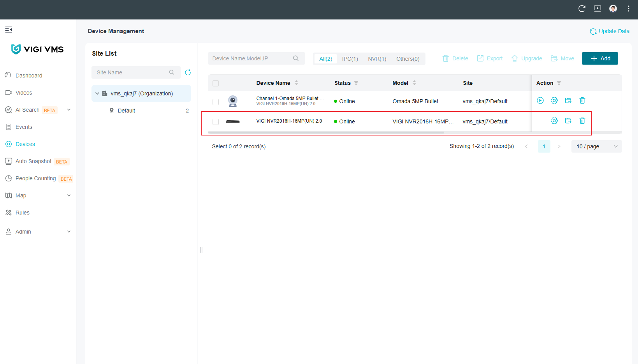Switch to the All(2) tab
The image size is (638, 364).
[x=326, y=59]
